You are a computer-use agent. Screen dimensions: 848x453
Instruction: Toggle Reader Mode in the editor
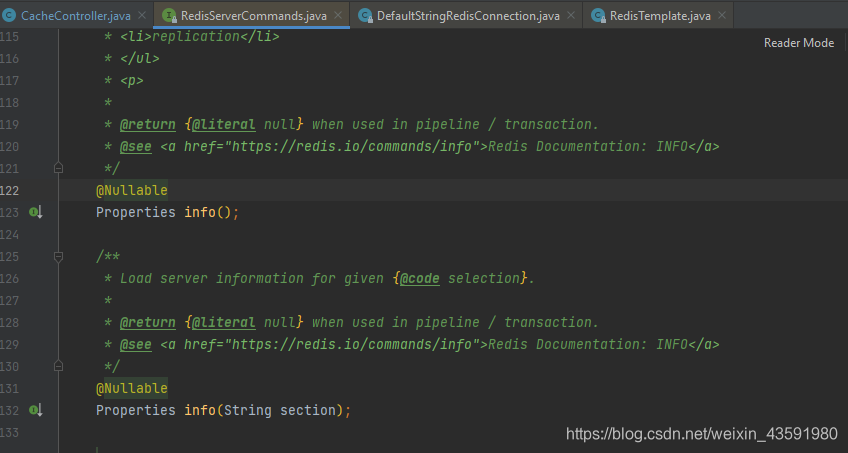point(798,43)
